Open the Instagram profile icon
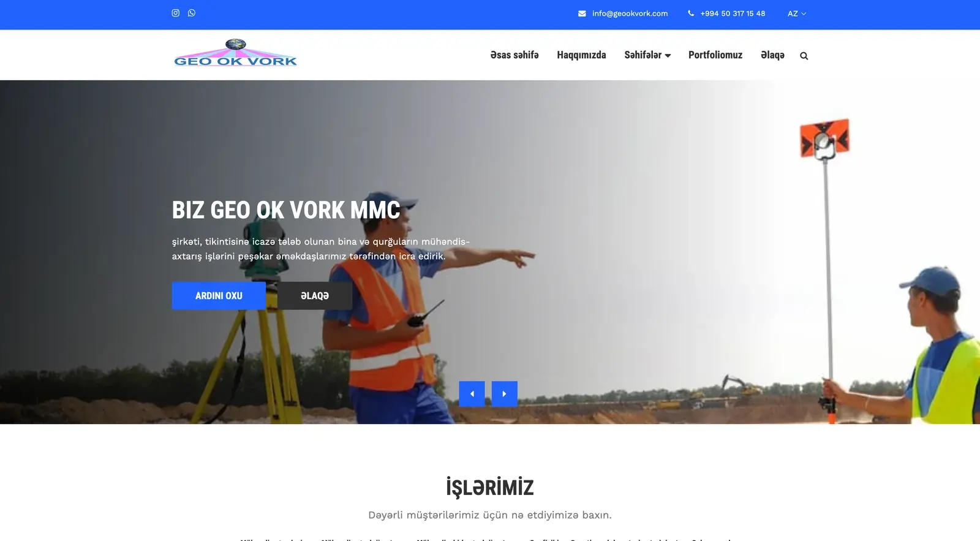Screen dimensions: 980x541 pos(176,13)
